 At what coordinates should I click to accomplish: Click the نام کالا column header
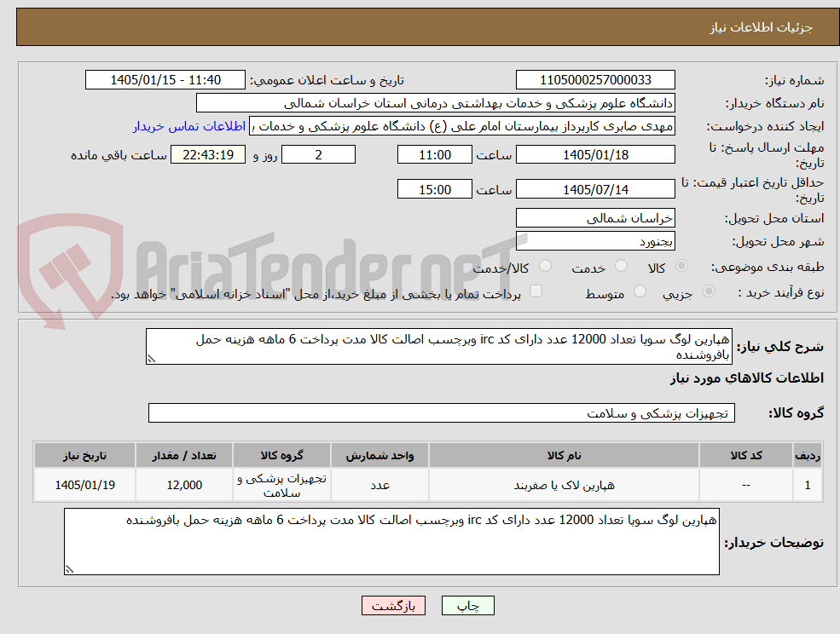564,455
